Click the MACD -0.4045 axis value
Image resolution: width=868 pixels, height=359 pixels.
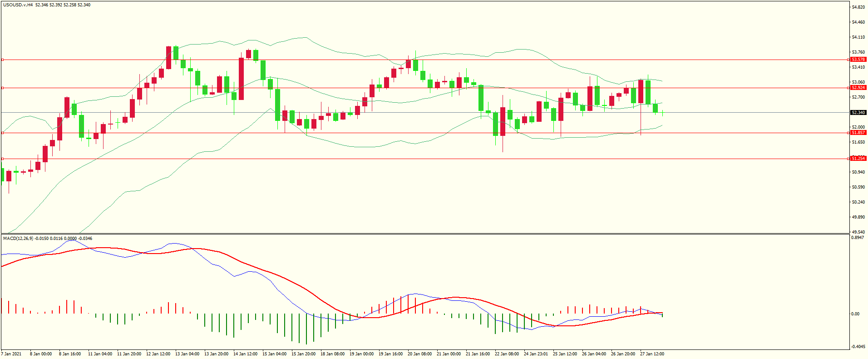[x=858, y=347]
